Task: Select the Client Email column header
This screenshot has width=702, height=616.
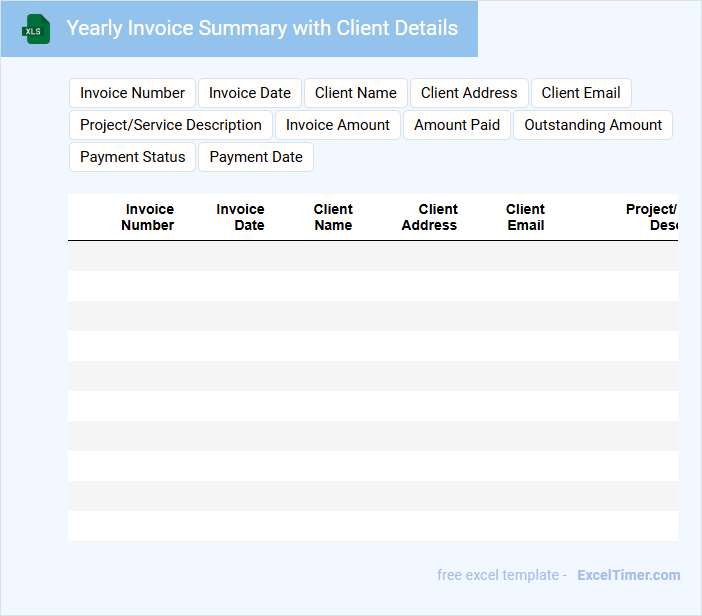Action: click(525, 217)
